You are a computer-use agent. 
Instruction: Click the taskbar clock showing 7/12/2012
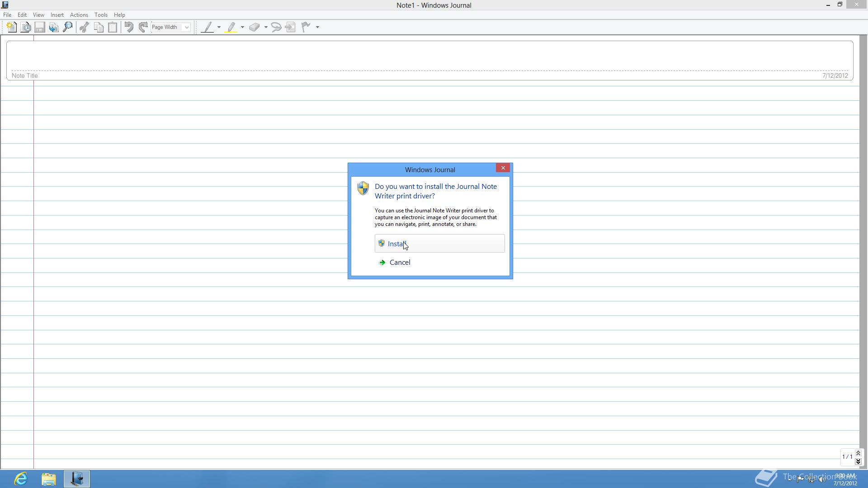click(x=845, y=479)
